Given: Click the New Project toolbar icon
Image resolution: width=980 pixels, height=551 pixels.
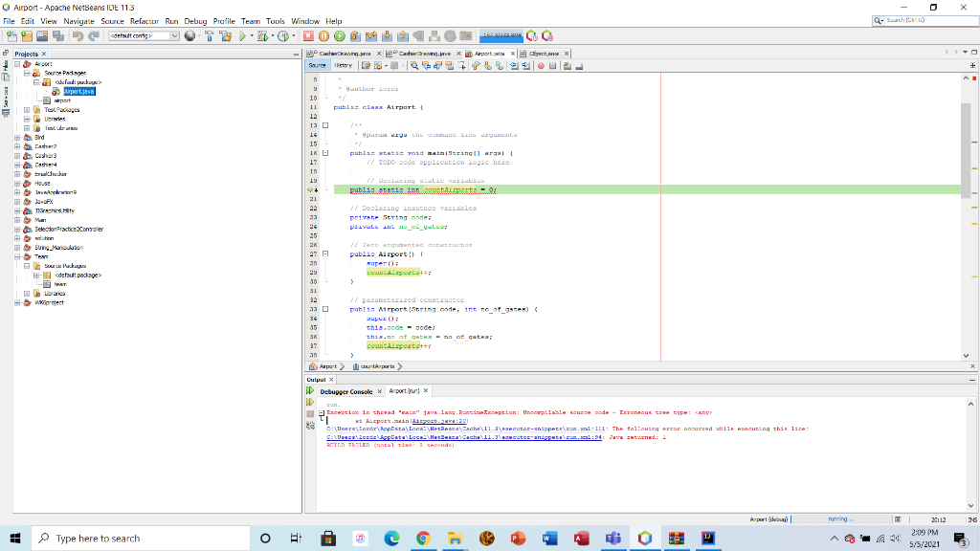Looking at the screenshot, I should (25, 35).
